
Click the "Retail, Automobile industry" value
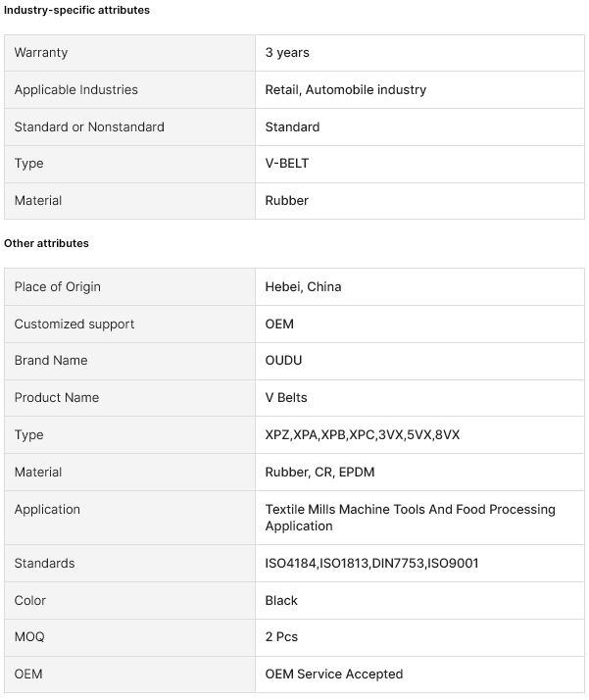point(346,90)
